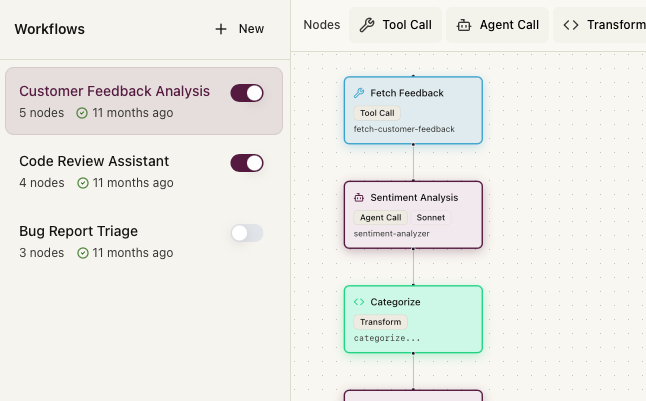This screenshot has height=401, width=646.
Task: Add a Transform node from toolbar
Action: click(x=603, y=25)
